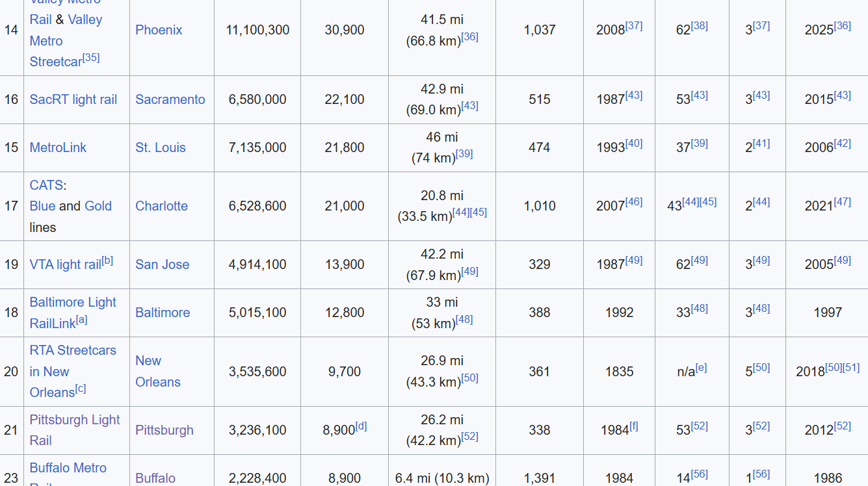This screenshot has height=486, width=868.
Task: Click the Pittsburgh ridership 3,236,100
Action: (x=257, y=430)
